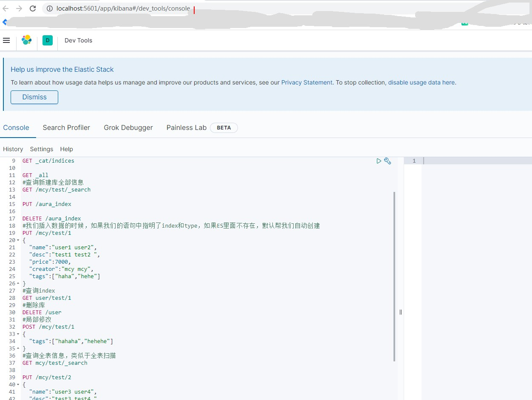This screenshot has height=400, width=532.
Task: Click the line PUT /aura_index
Action: 47,204
